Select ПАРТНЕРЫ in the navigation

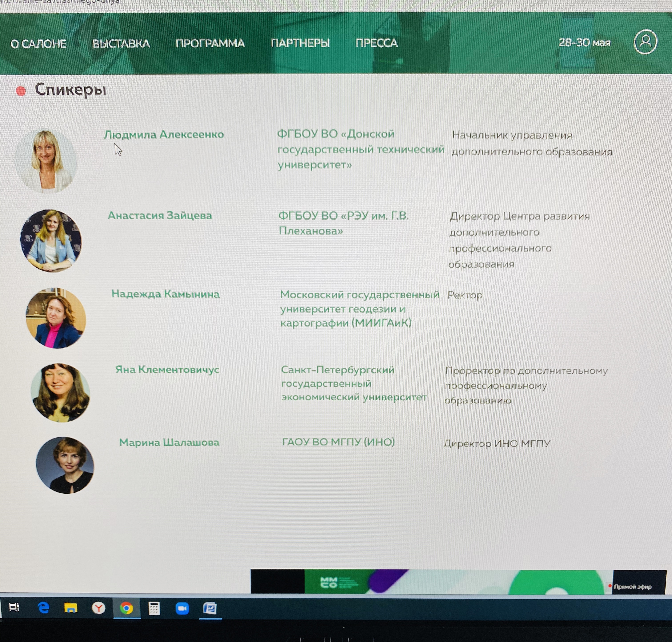(300, 43)
